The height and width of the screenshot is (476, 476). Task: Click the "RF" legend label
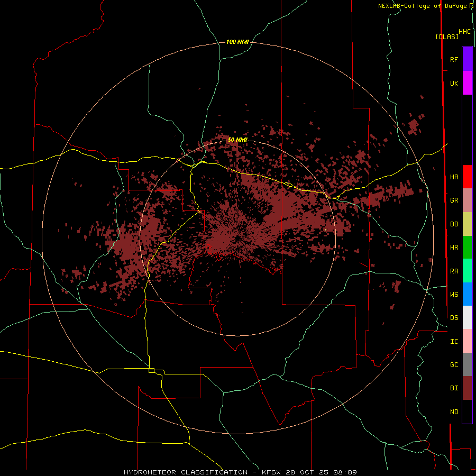(454, 60)
